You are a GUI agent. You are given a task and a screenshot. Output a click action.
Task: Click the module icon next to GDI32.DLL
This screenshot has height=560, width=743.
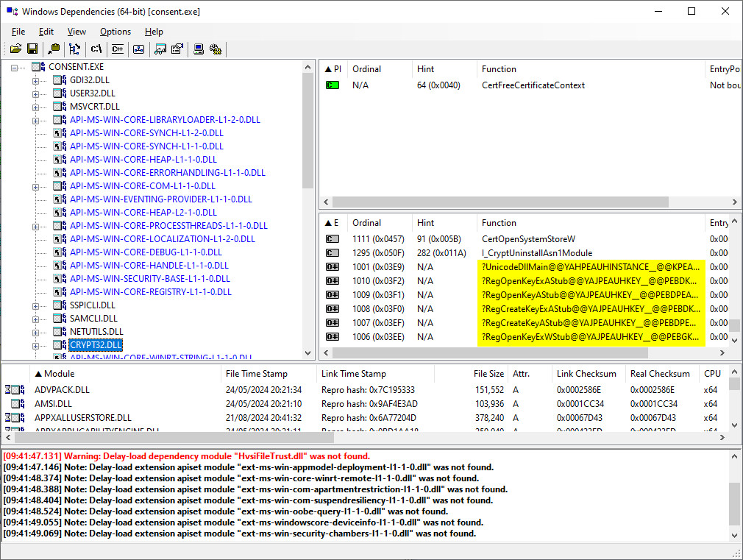[x=60, y=80]
